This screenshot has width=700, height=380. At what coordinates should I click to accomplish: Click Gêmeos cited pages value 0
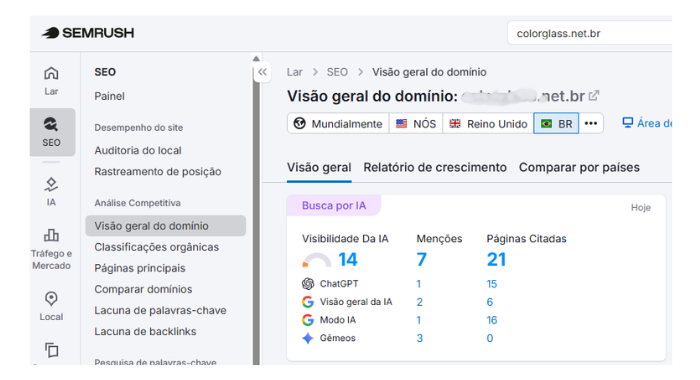point(490,338)
